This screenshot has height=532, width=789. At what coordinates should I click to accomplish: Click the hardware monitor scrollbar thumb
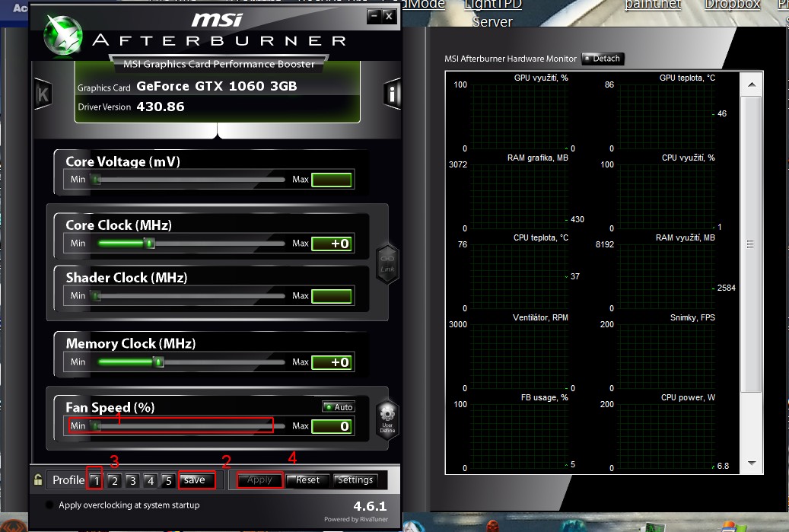751,244
